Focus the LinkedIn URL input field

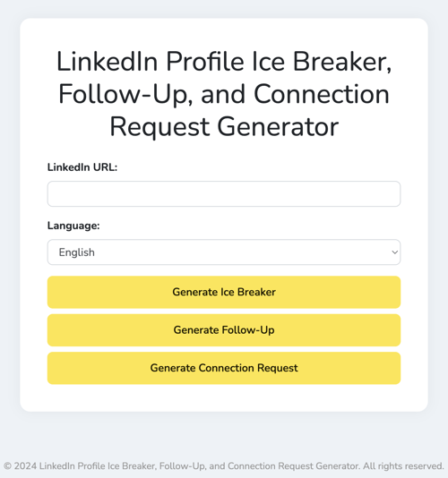(224, 194)
